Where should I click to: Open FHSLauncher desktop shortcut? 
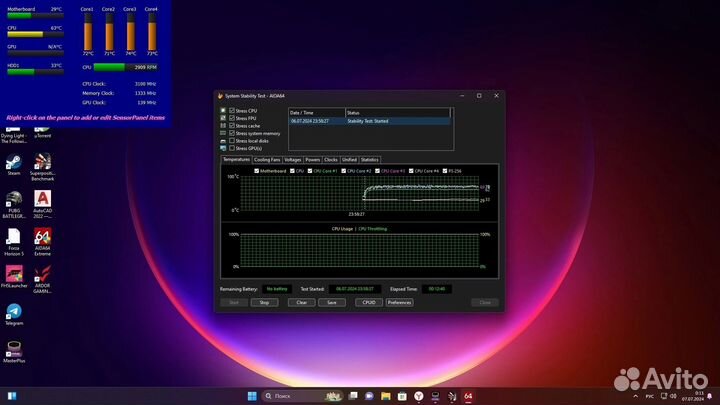pyautogui.click(x=14, y=276)
